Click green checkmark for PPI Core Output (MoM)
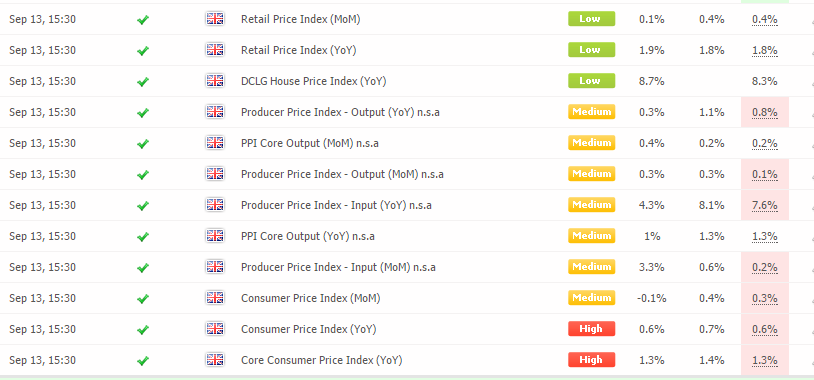 pos(143,144)
